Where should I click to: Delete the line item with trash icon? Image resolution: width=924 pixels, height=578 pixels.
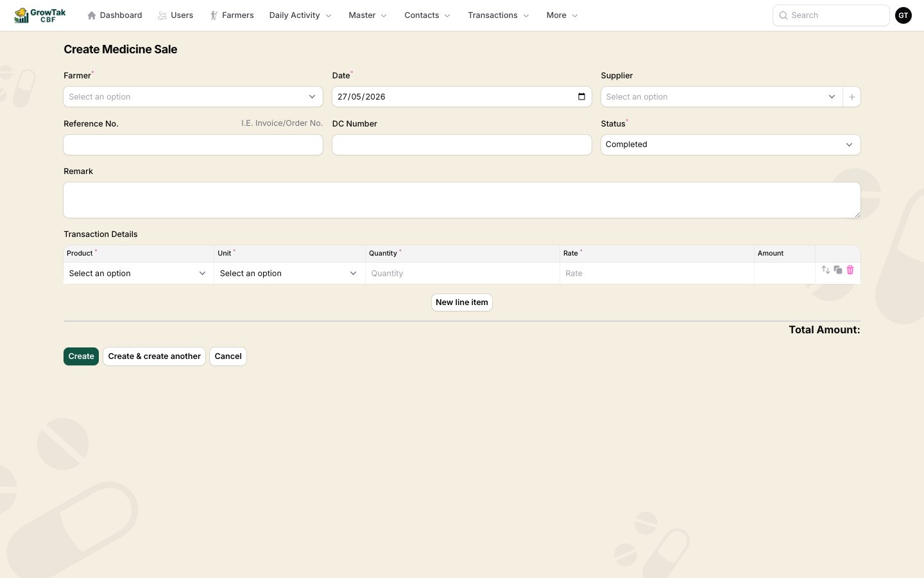pyautogui.click(x=850, y=270)
